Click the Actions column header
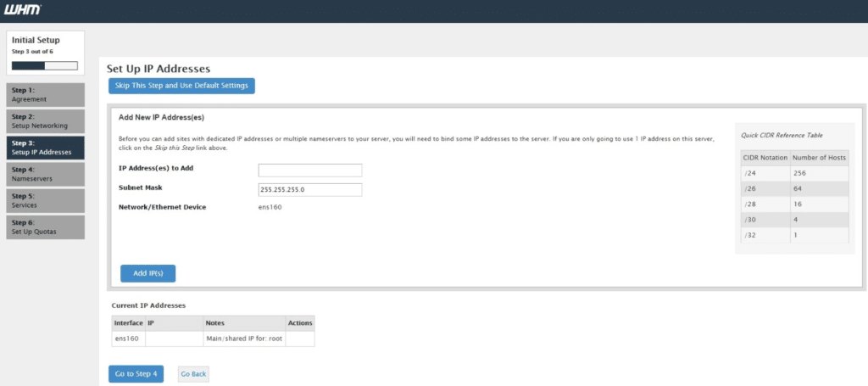This screenshot has width=868, height=386. [x=300, y=322]
